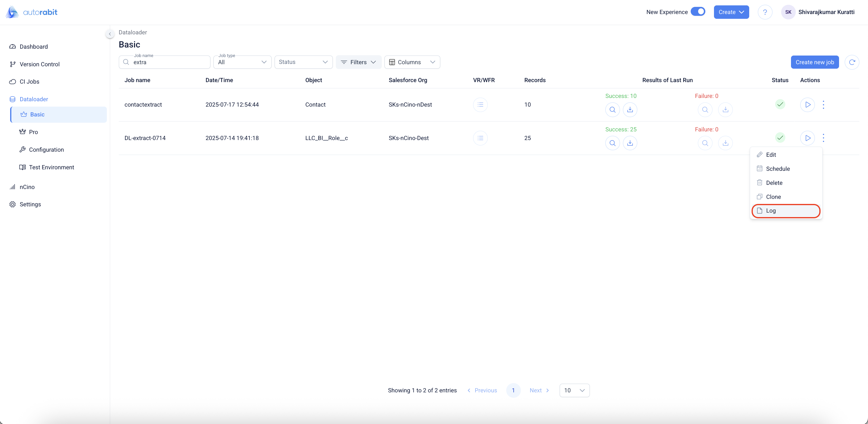
Task: Open three-dot actions menu for contactextract
Action: 823,105
